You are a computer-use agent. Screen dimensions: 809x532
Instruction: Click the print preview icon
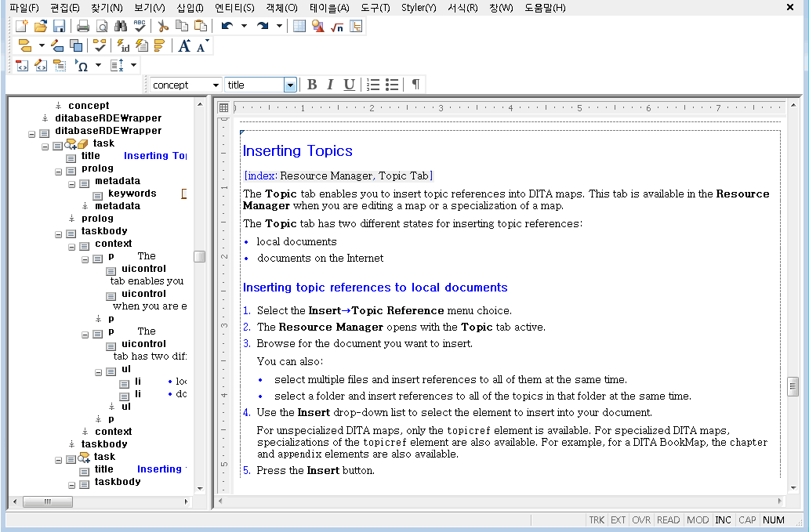click(102, 26)
